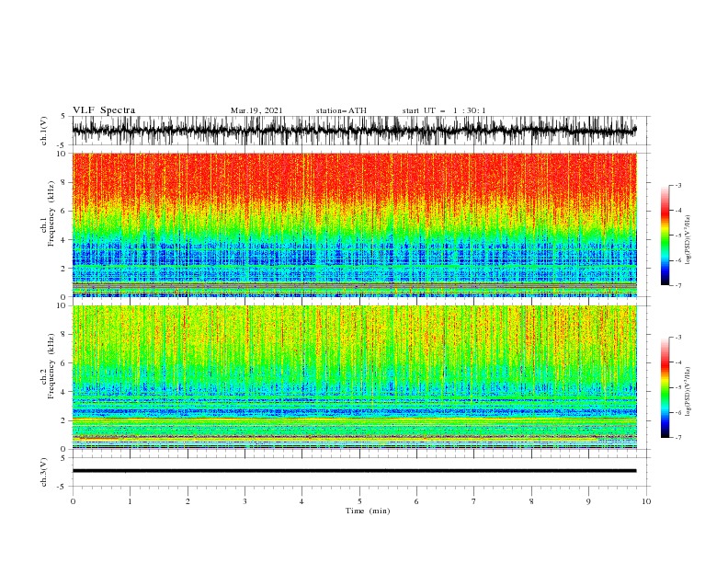Click the time axis tick label "3"
This screenshot has width=728, height=563.
pyautogui.click(x=245, y=501)
